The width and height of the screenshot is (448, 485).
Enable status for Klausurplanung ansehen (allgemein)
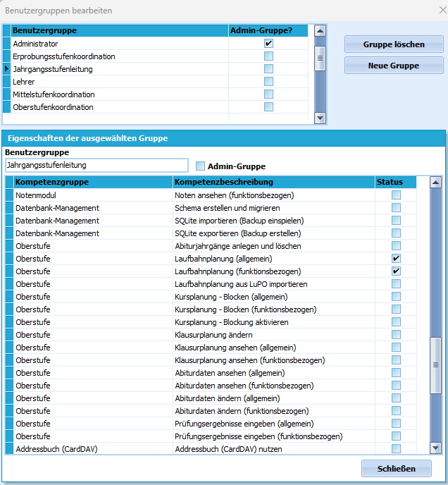(396, 347)
